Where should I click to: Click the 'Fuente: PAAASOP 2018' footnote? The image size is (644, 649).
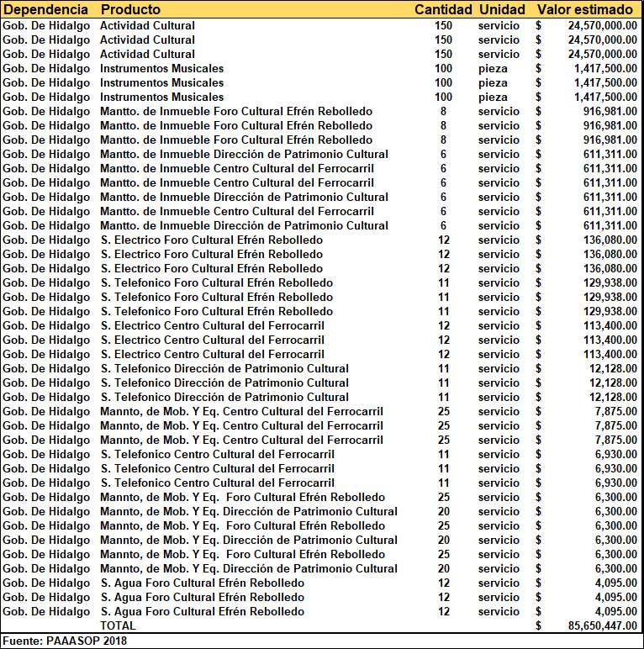pyautogui.click(x=65, y=641)
